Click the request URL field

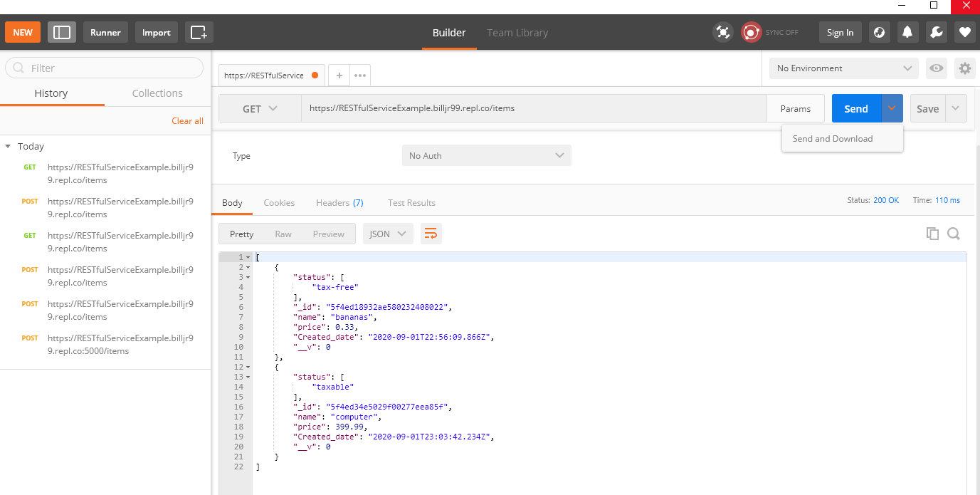pos(534,108)
